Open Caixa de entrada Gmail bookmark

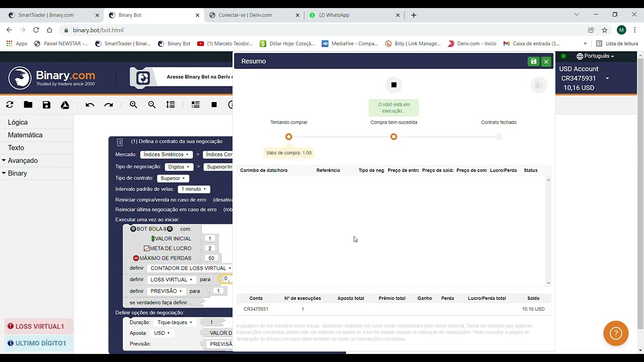click(x=531, y=44)
